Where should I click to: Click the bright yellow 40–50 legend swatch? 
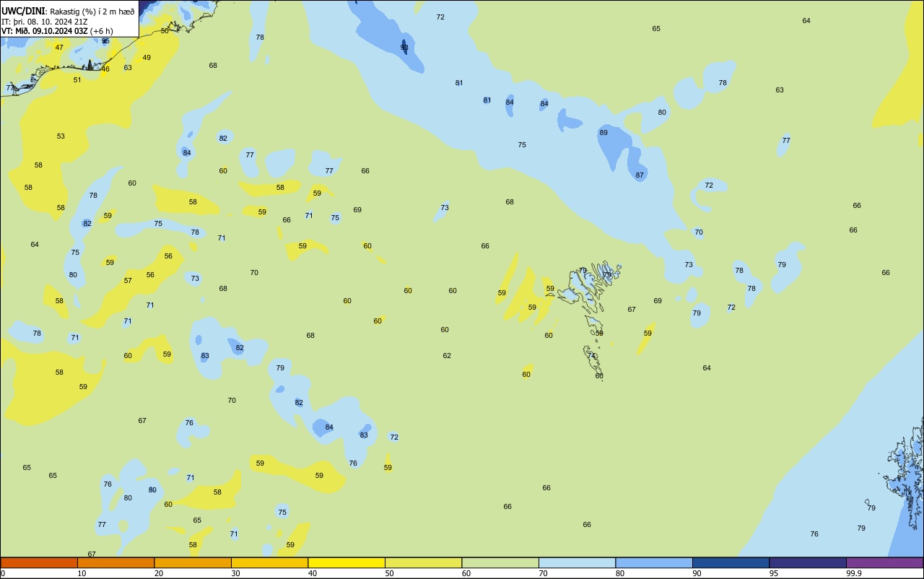coord(346,562)
